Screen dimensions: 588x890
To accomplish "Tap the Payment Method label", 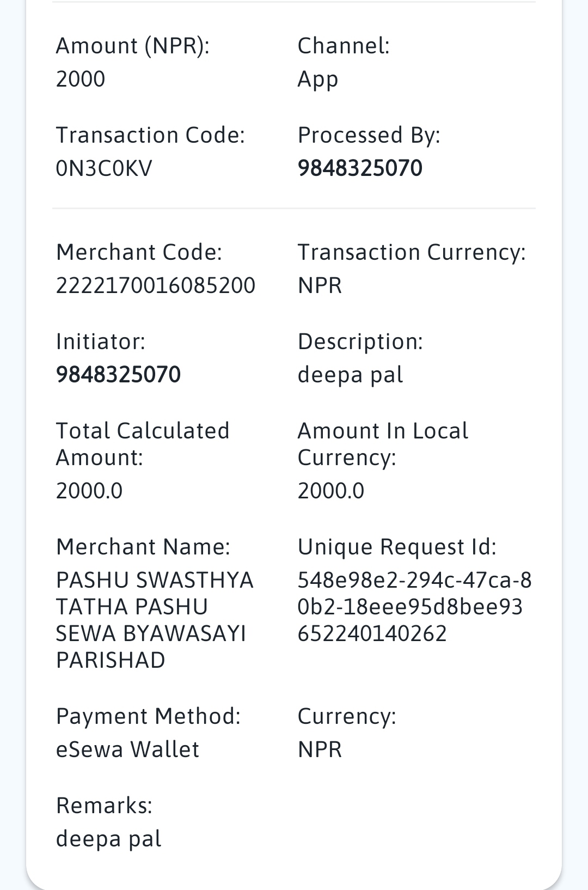I will click(148, 716).
